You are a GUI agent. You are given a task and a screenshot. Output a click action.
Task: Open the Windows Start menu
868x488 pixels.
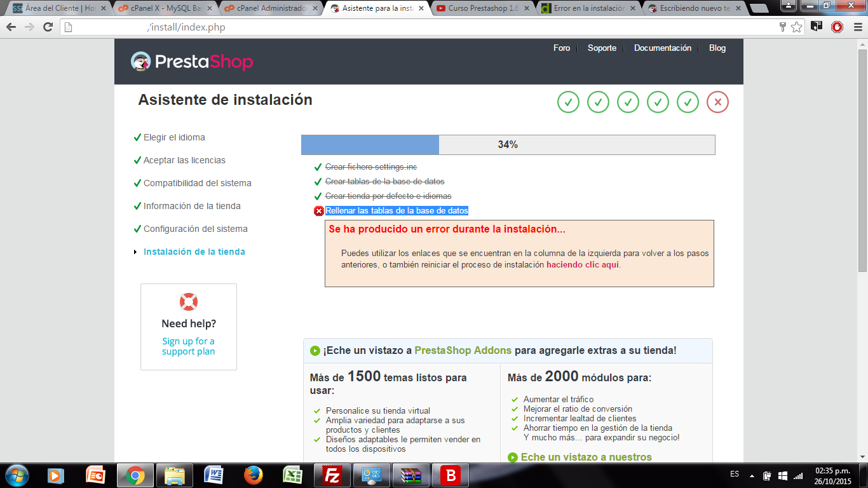(x=17, y=475)
